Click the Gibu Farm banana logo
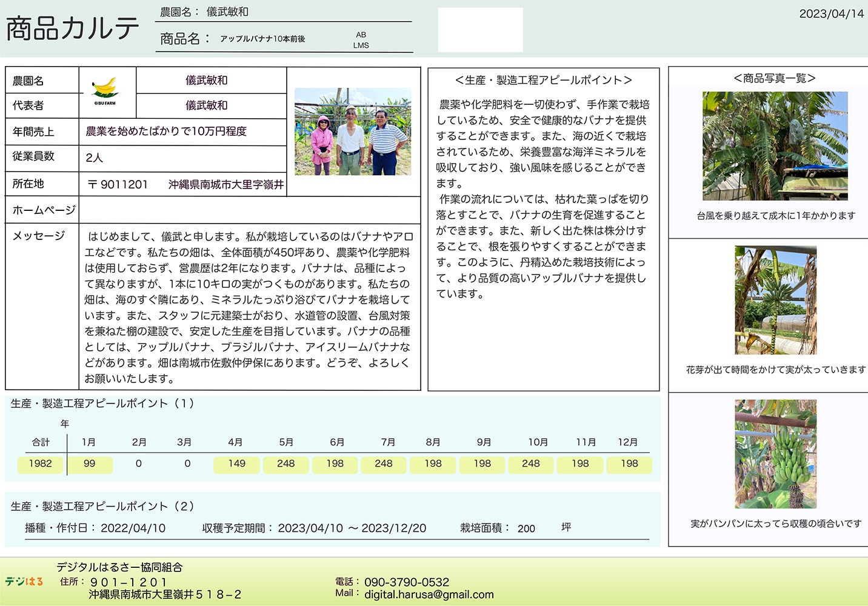Image resolution: width=868 pixels, height=606 pixels. coord(105,92)
